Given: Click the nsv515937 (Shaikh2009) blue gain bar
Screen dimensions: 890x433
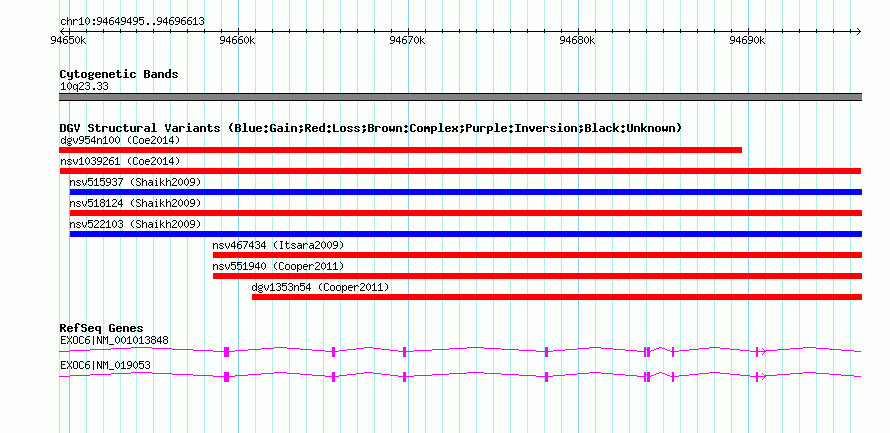Looking at the screenshot, I should (x=465, y=192).
